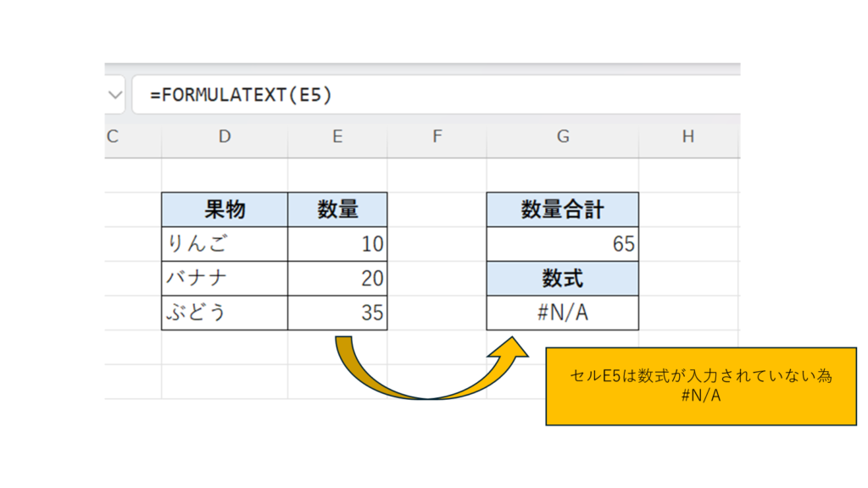This screenshot has width=868, height=488.
Task: Select the バナナ cell
Action: [x=224, y=278]
